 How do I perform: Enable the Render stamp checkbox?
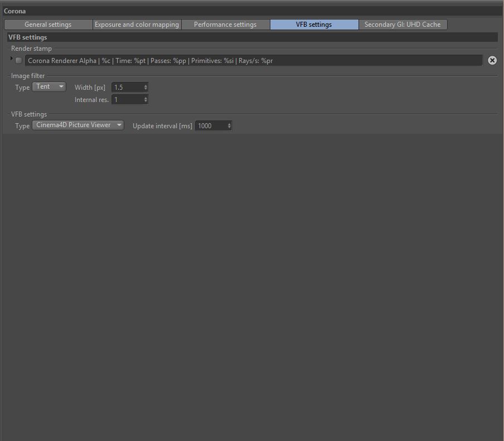(18, 60)
